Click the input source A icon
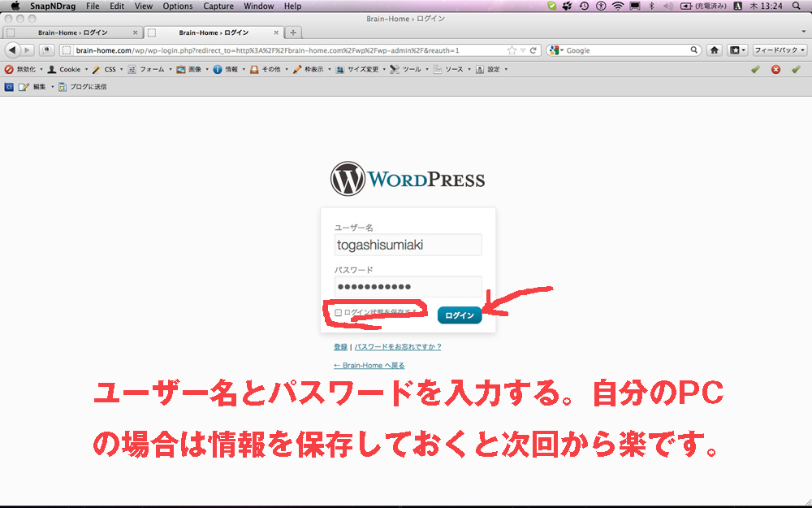This screenshot has height=508, width=812. point(738,7)
